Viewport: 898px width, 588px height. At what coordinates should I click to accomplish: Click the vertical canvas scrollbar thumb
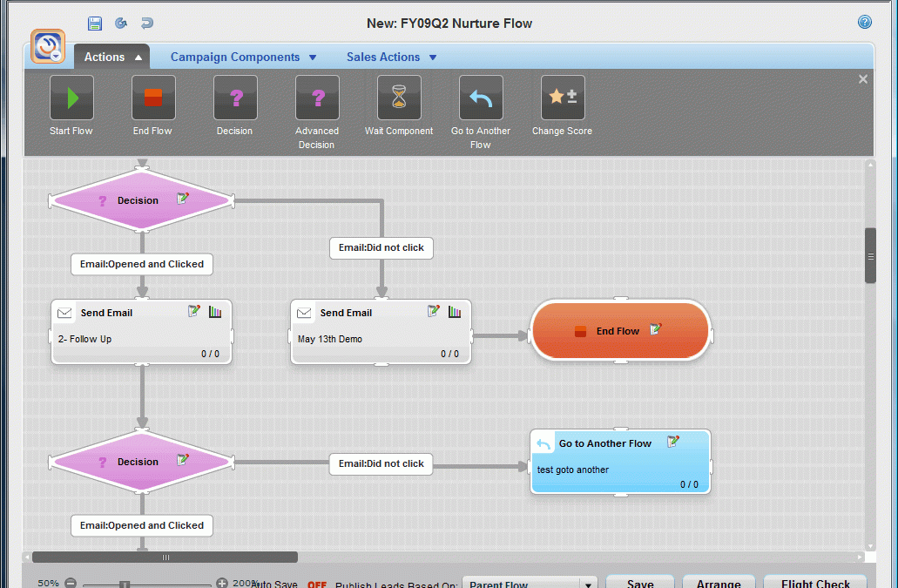pyautogui.click(x=870, y=255)
